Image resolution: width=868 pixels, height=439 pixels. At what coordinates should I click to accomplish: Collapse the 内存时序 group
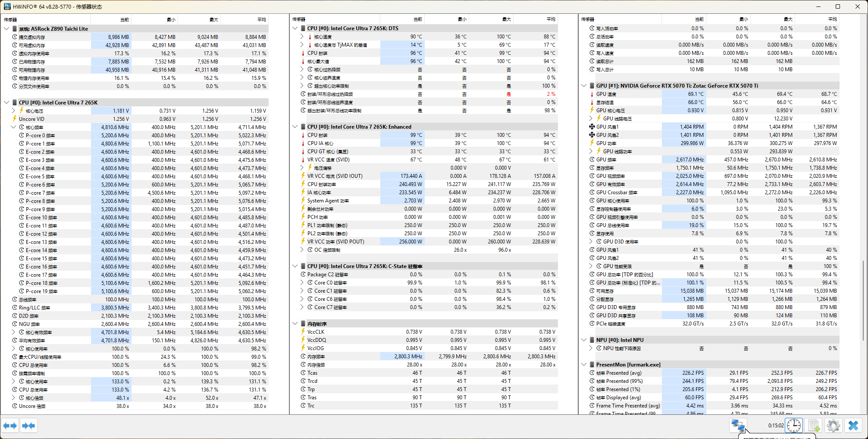(295, 324)
